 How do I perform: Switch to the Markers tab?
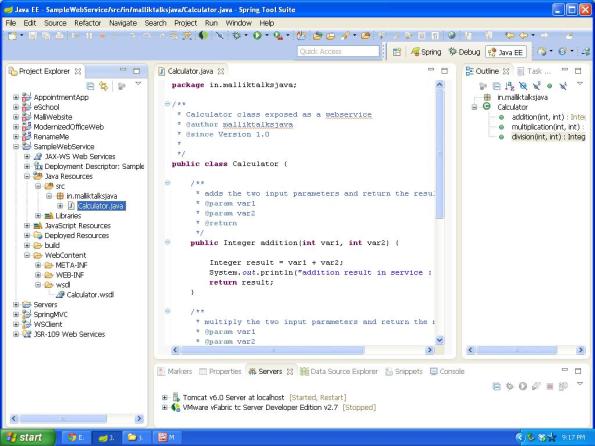click(x=175, y=372)
